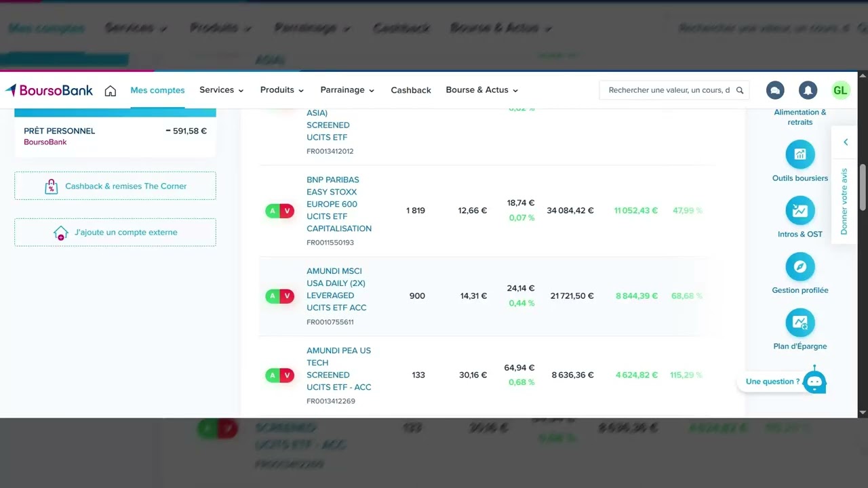Open Plan d'Épargne icon
This screenshot has width=868, height=488.
tap(800, 323)
